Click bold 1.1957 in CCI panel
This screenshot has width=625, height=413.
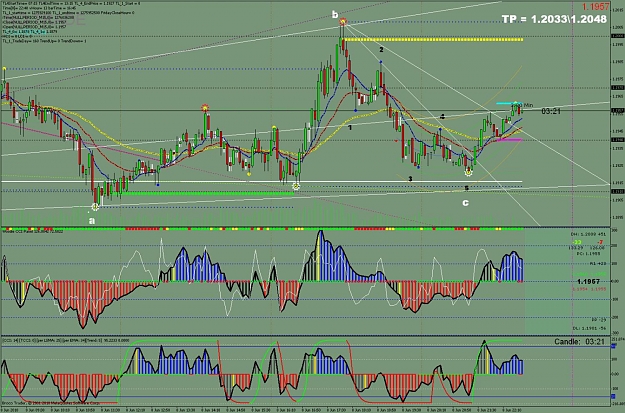(588, 281)
